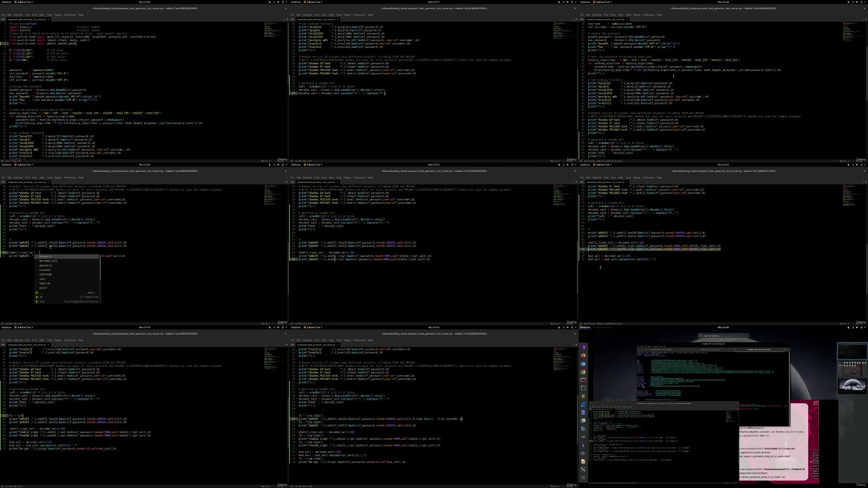Open the Goto menu in the autocomplete-popup window
Image resolution: width=868 pixels, height=488 pixels.
click(42, 178)
